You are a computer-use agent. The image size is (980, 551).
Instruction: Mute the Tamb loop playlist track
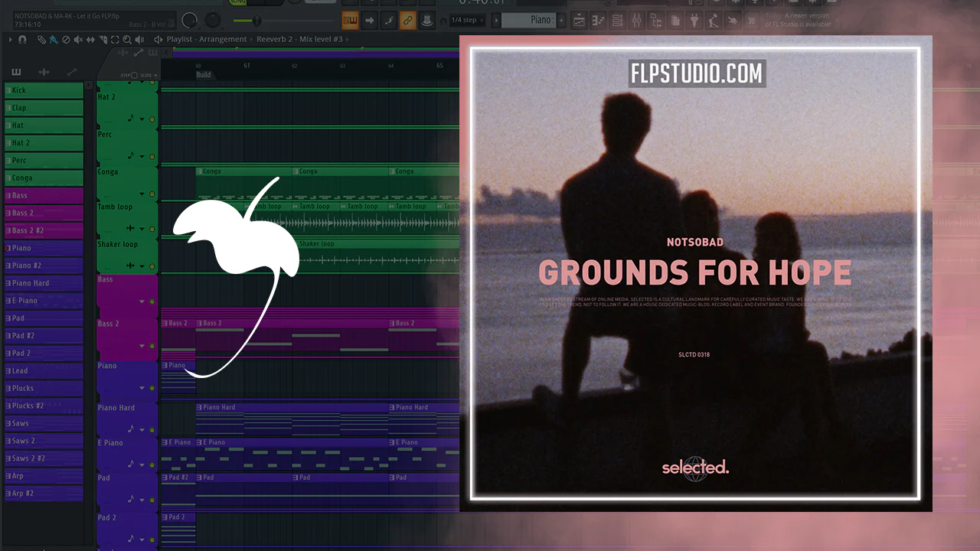click(152, 229)
